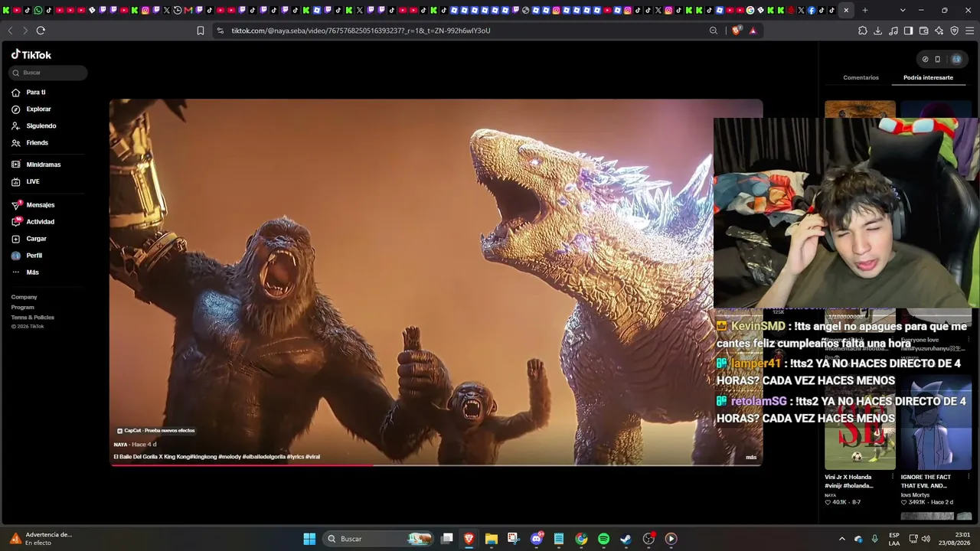
Task: Open the browser Downloads icon
Action: [878, 31]
